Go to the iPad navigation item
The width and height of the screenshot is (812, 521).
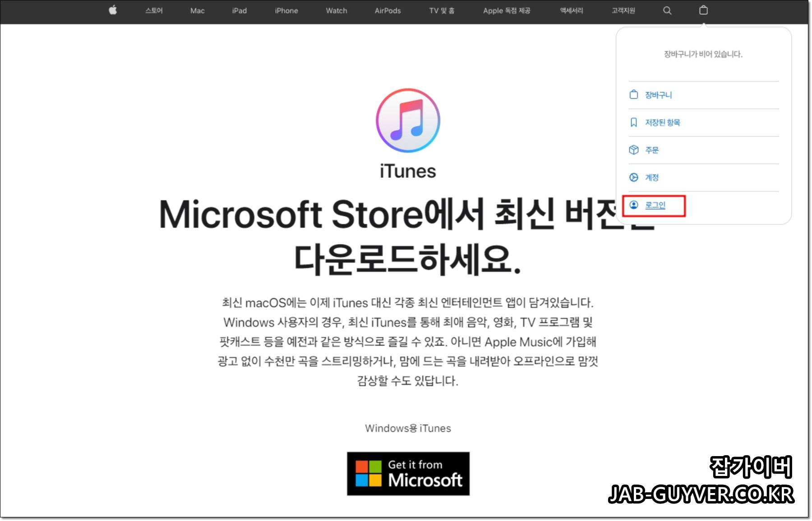[239, 10]
